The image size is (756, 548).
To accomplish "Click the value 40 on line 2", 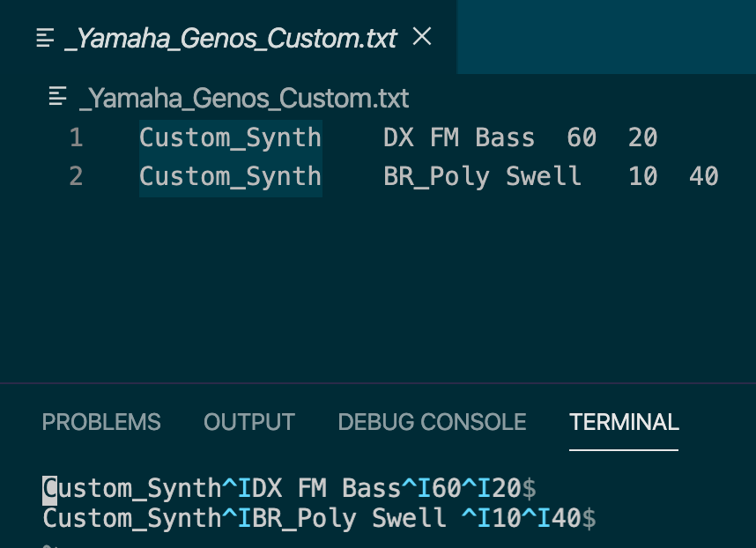I will tap(704, 176).
